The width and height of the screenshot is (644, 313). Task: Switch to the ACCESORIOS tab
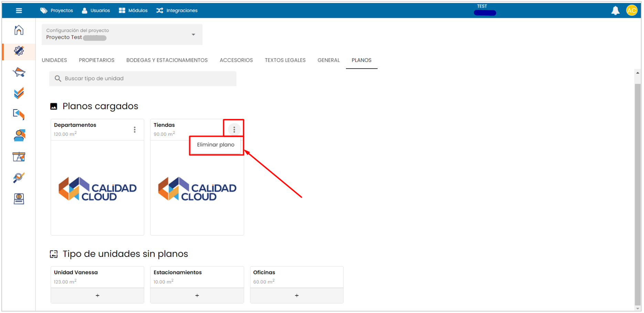(x=236, y=60)
